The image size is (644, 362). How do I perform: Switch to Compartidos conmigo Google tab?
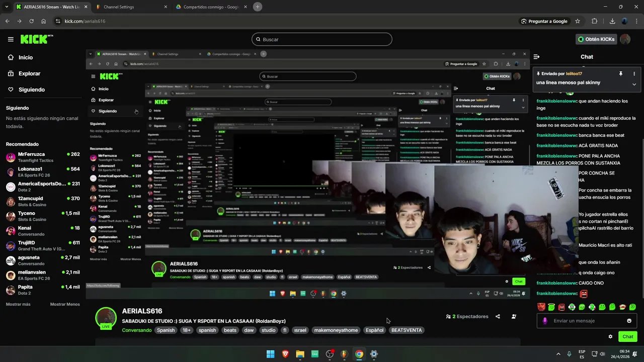tap(211, 7)
